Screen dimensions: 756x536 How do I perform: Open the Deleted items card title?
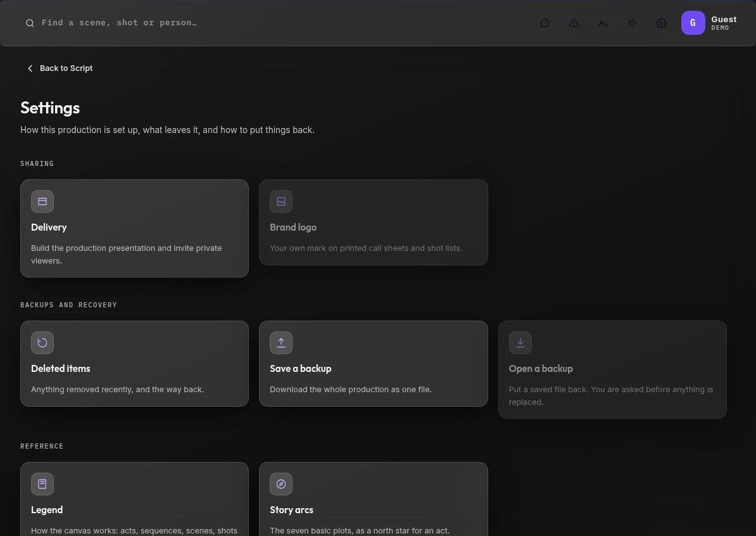point(61,369)
